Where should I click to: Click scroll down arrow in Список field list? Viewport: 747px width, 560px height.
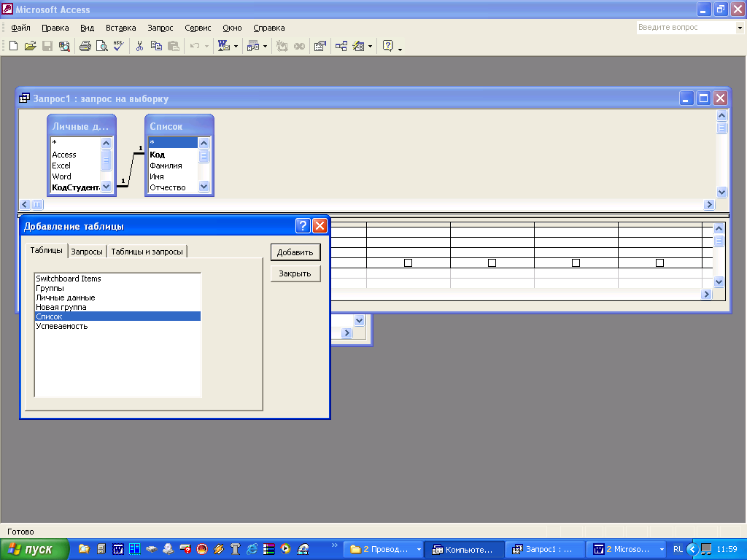point(204,187)
